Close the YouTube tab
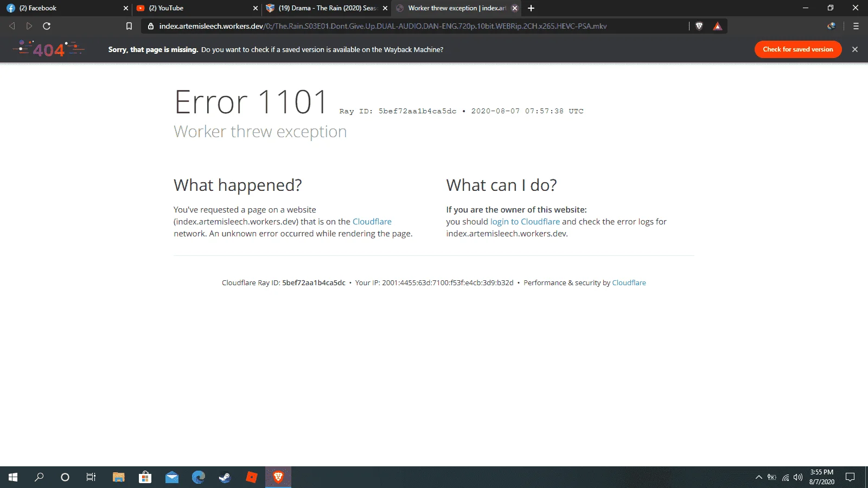 pyautogui.click(x=256, y=8)
